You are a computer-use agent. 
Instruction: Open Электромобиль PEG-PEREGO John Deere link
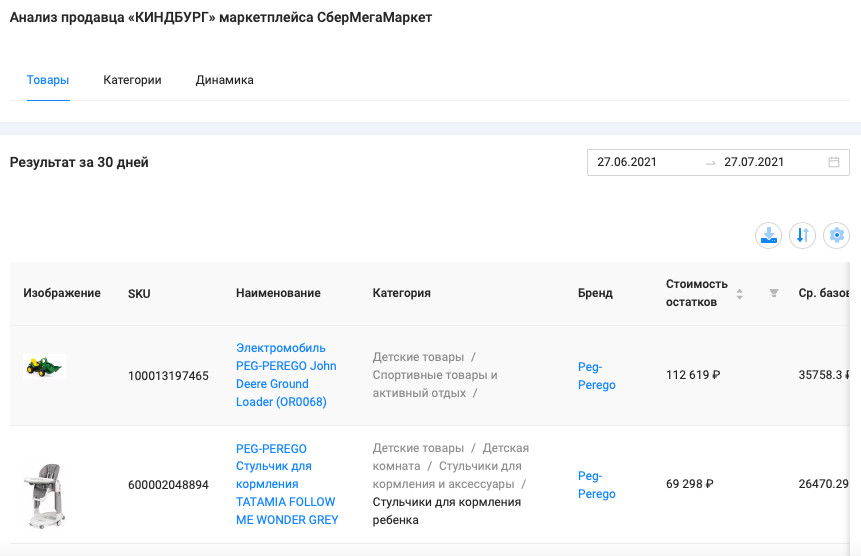[286, 375]
